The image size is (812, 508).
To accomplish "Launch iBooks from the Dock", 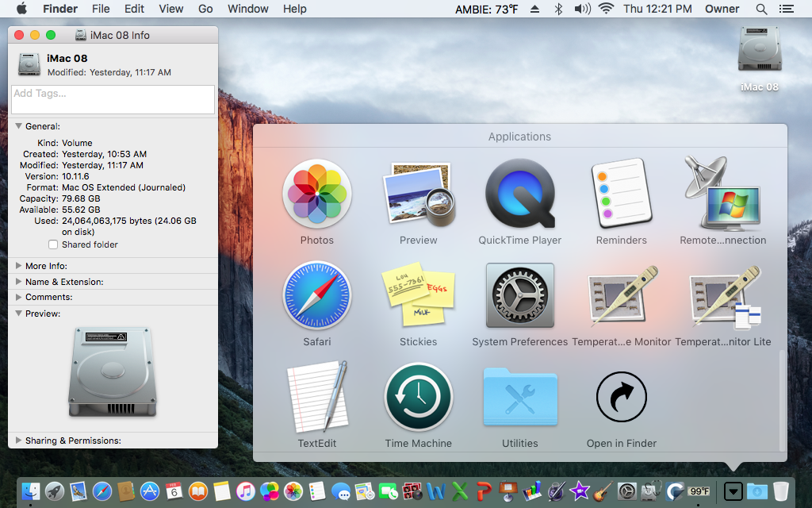I will click(x=197, y=491).
